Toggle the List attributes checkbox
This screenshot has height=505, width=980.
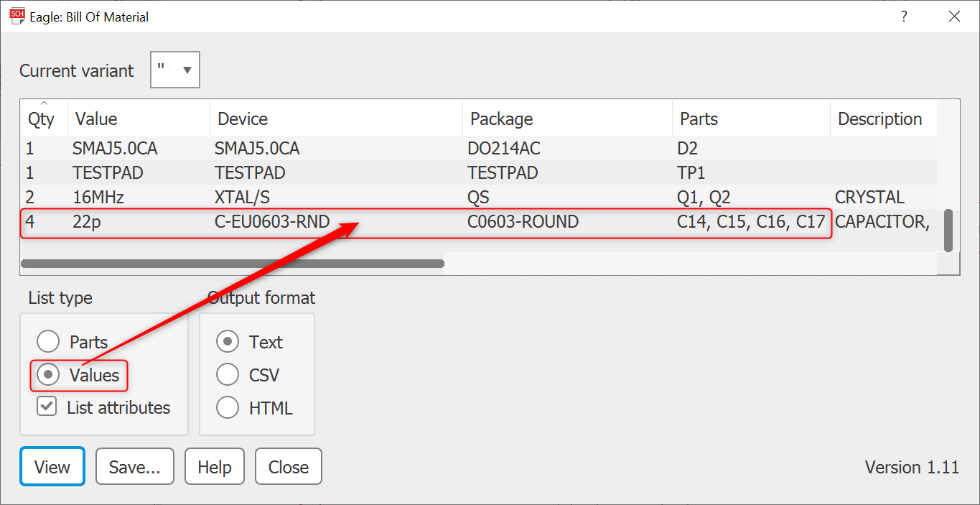[x=47, y=407]
